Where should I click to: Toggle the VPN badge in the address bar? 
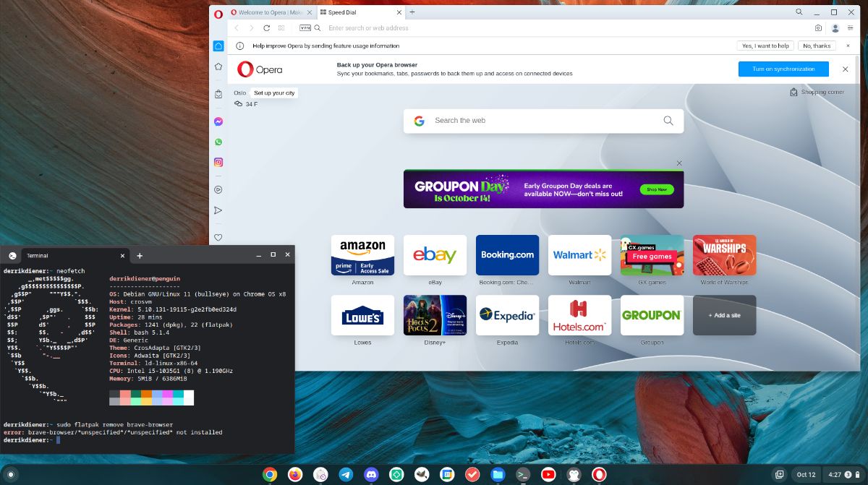pyautogui.click(x=305, y=27)
